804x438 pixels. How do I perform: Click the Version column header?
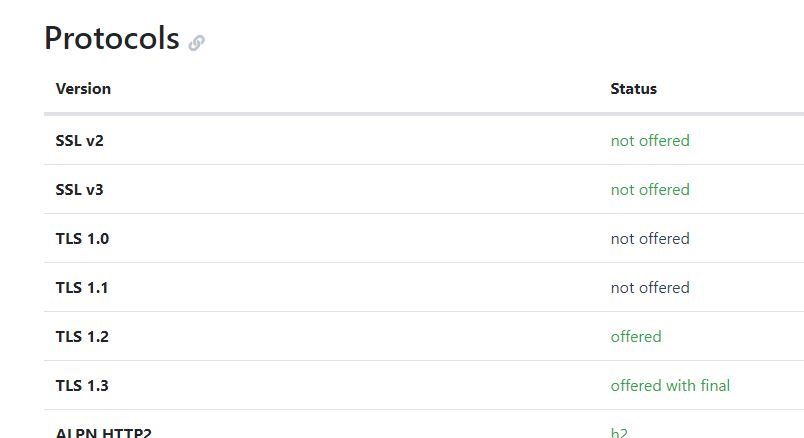click(83, 88)
